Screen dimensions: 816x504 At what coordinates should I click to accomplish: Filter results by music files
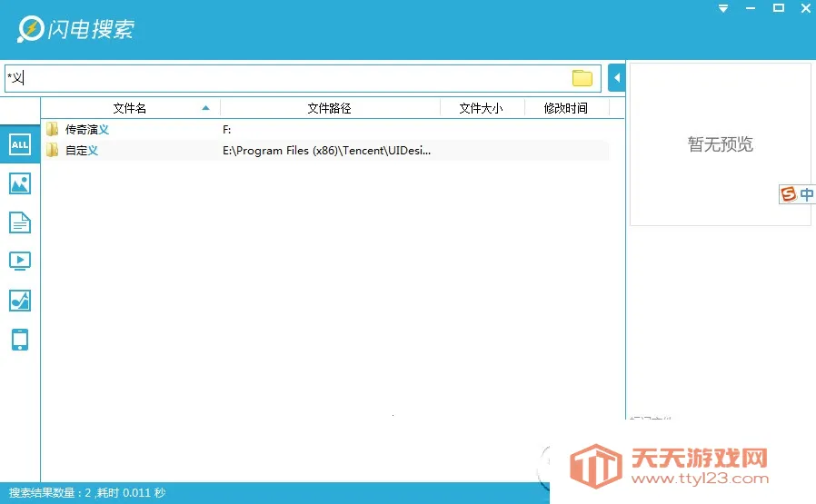point(20,301)
